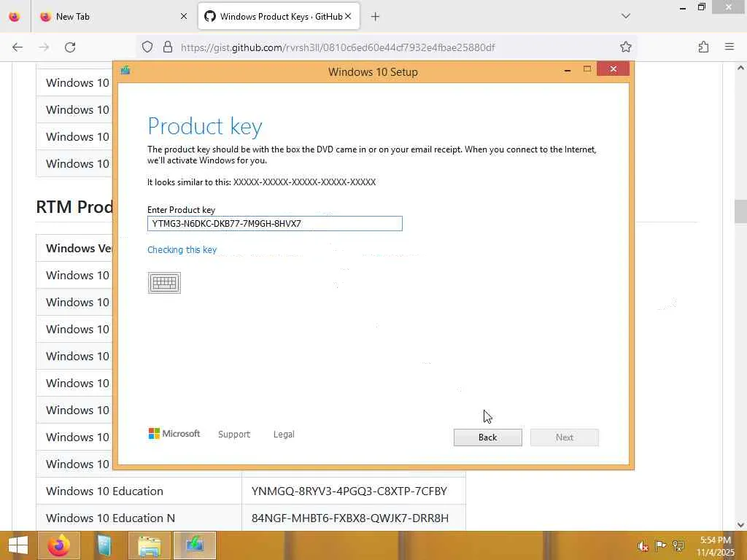Click the Windows 10 Setup title bar icon

tap(125, 71)
